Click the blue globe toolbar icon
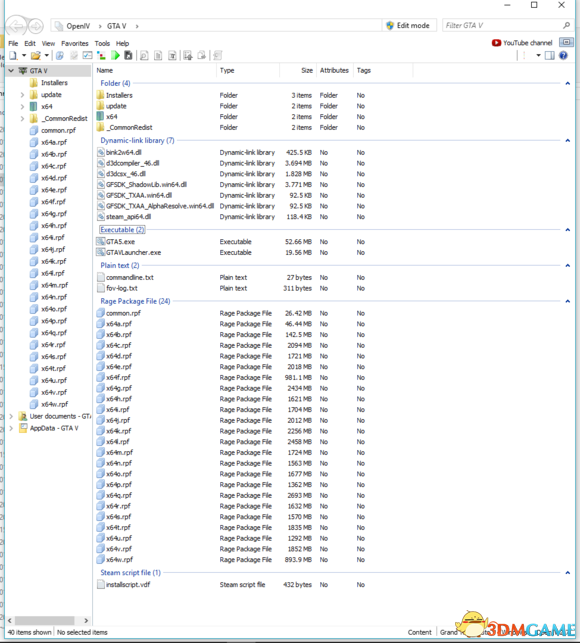 59,55
